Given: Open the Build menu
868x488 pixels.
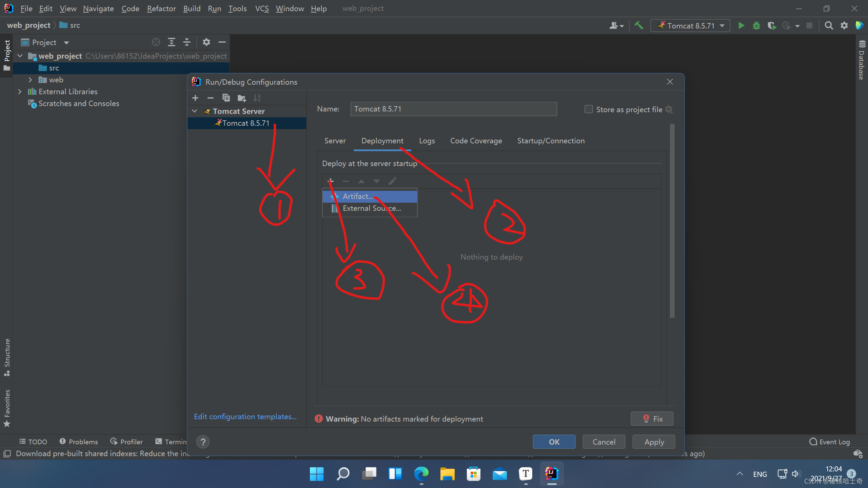Looking at the screenshot, I should tap(192, 8).
